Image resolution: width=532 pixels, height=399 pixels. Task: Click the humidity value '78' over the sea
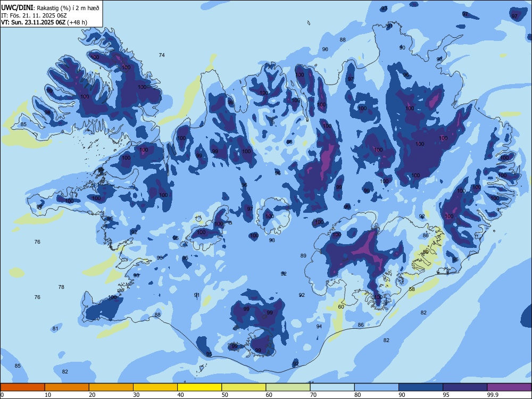(x=61, y=287)
